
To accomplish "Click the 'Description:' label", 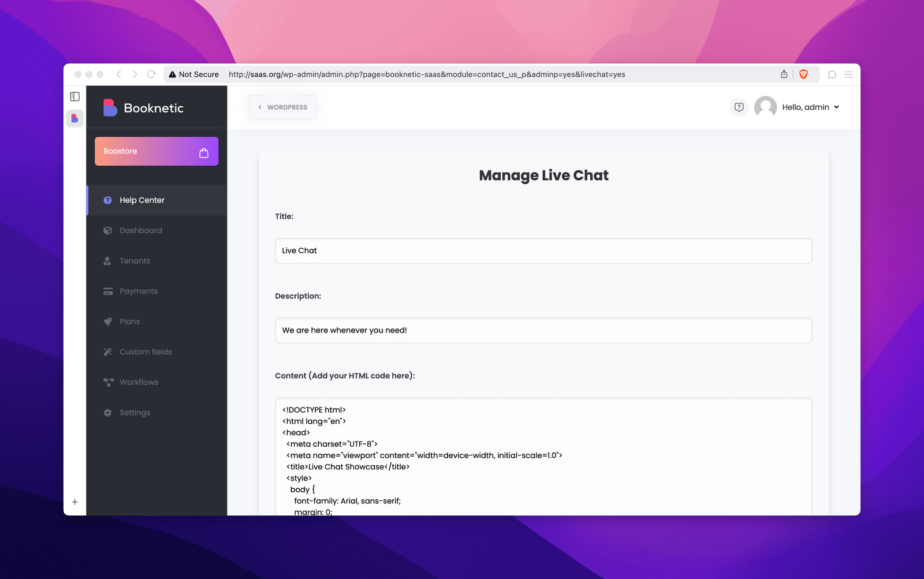I will tap(298, 296).
